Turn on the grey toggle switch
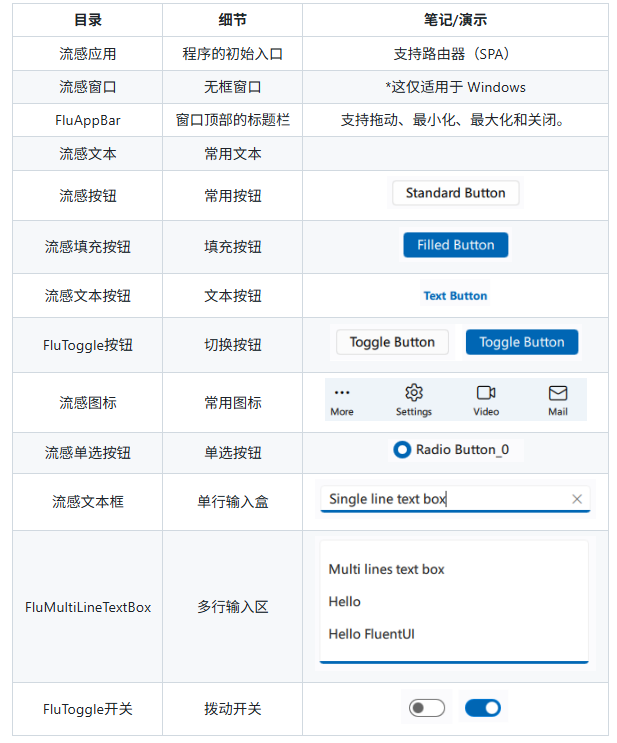The image size is (617, 743). coord(426,708)
